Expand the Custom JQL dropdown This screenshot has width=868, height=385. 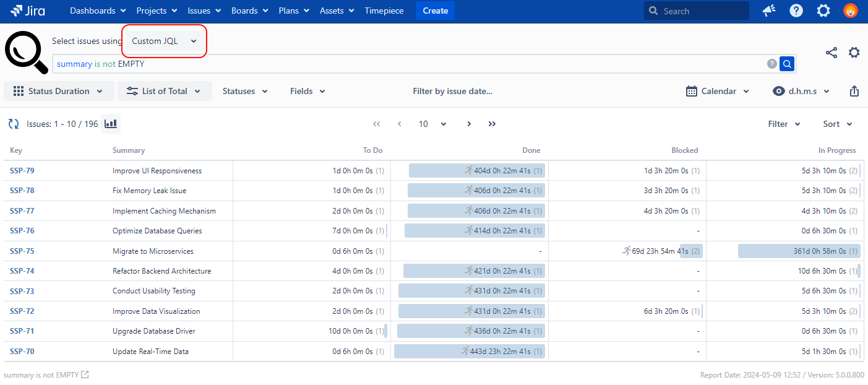pyautogui.click(x=164, y=41)
